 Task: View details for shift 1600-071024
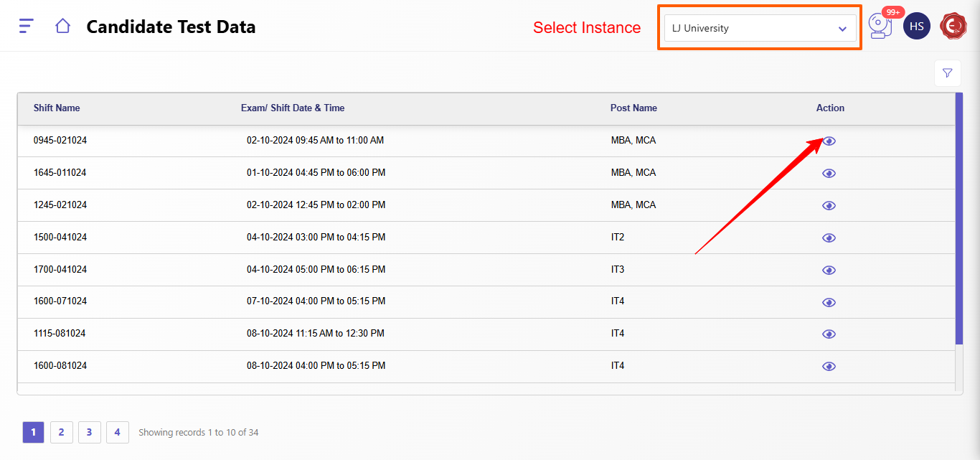829,303
